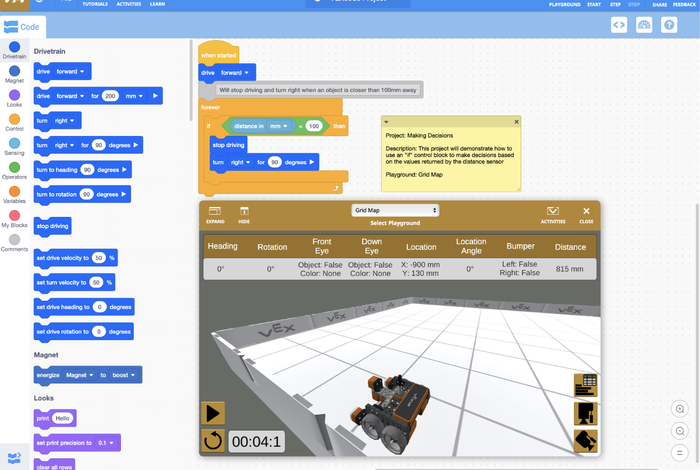Select the when started hat block
The image size is (700, 470).
[218, 55]
